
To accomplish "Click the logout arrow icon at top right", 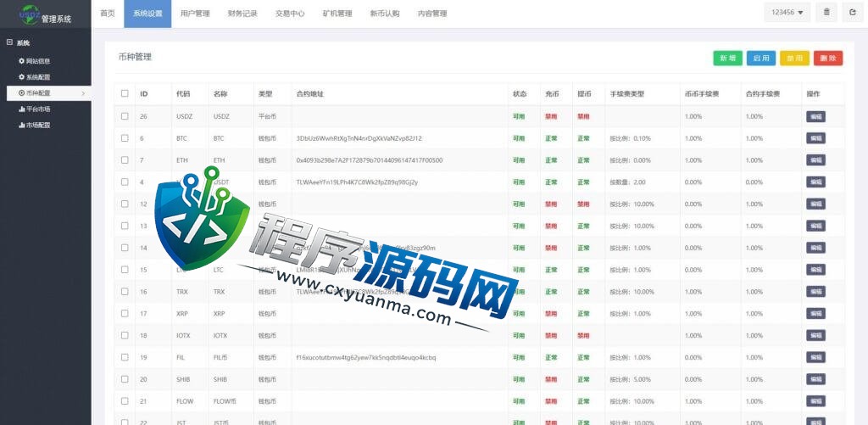I will tap(853, 12).
